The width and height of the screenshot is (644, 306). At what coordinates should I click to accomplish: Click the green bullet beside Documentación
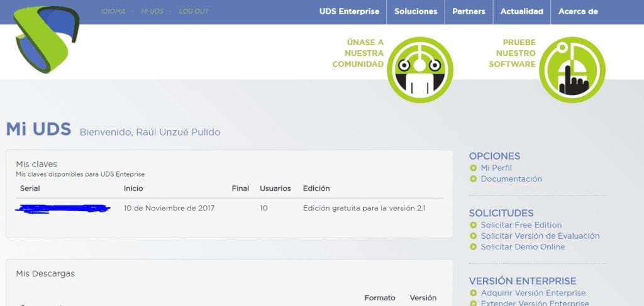click(474, 179)
